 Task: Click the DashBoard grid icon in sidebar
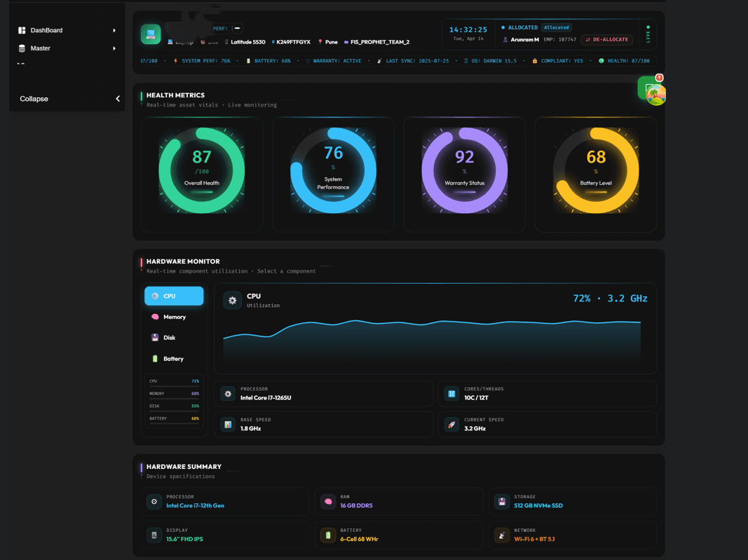click(x=22, y=30)
